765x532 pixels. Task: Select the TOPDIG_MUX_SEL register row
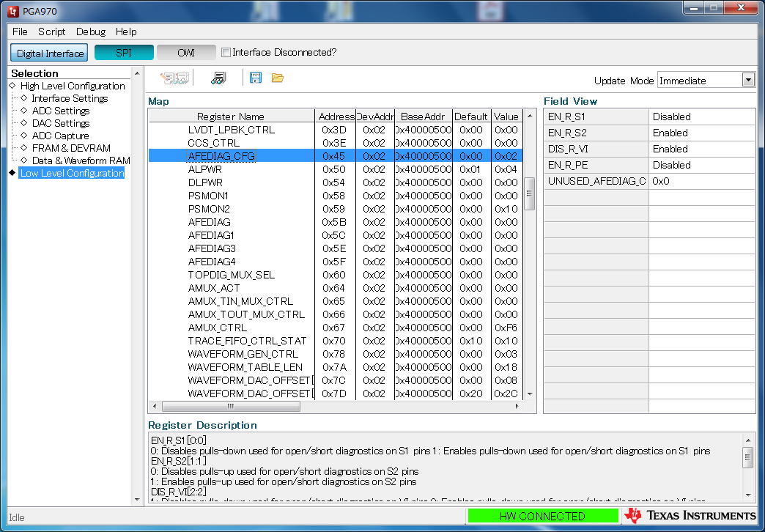[335, 275]
